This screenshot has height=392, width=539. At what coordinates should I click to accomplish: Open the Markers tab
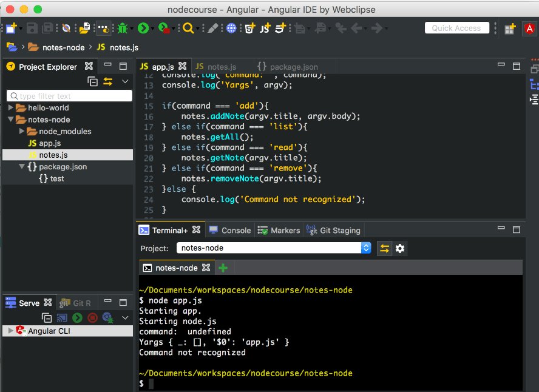[x=279, y=231]
